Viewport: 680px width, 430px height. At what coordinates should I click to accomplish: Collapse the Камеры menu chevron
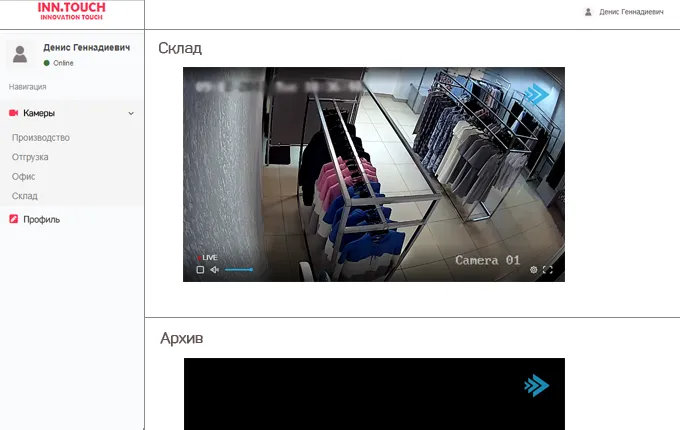pyautogui.click(x=131, y=114)
